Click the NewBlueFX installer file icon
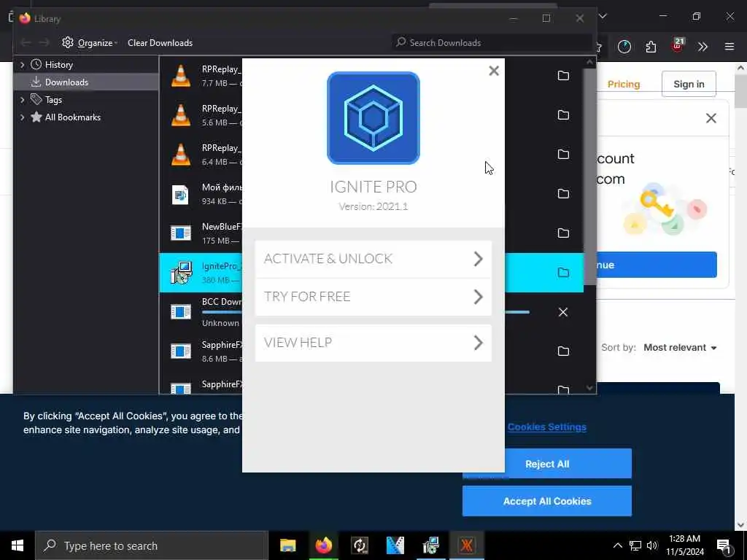 coord(181,233)
